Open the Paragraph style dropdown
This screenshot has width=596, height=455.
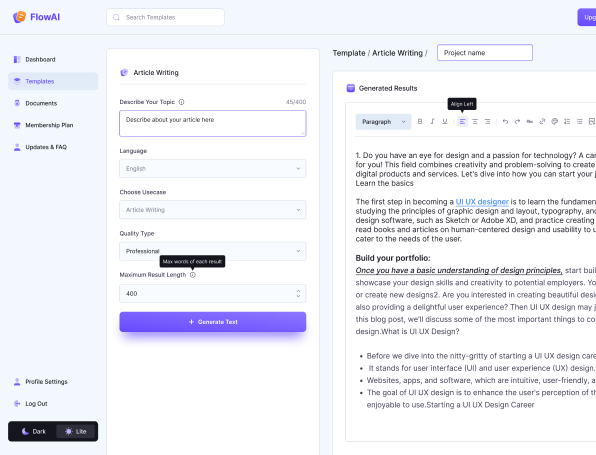[384, 122]
